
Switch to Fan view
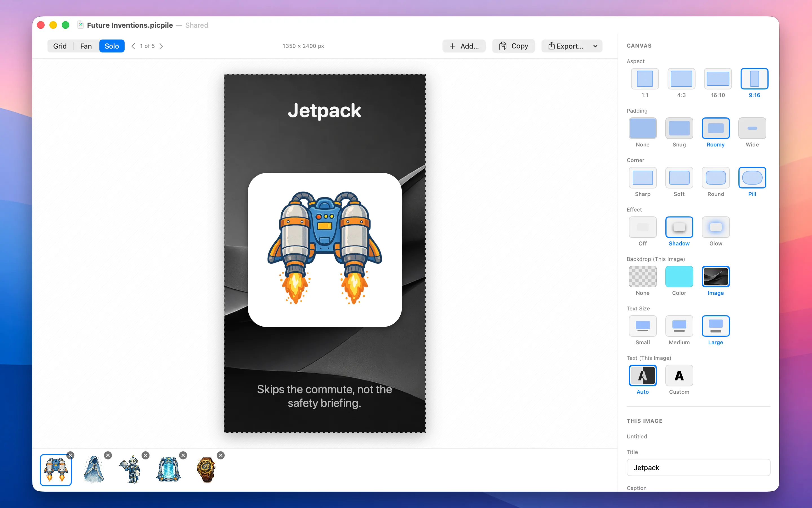click(x=86, y=46)
